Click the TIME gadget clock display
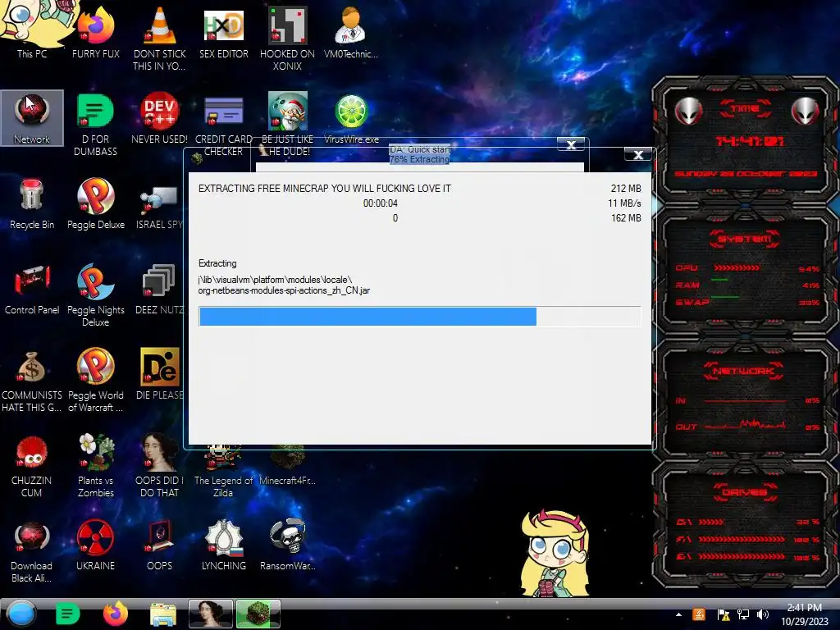Image resolution: width=840 pixels, height=630 pixels. (750, 141)
